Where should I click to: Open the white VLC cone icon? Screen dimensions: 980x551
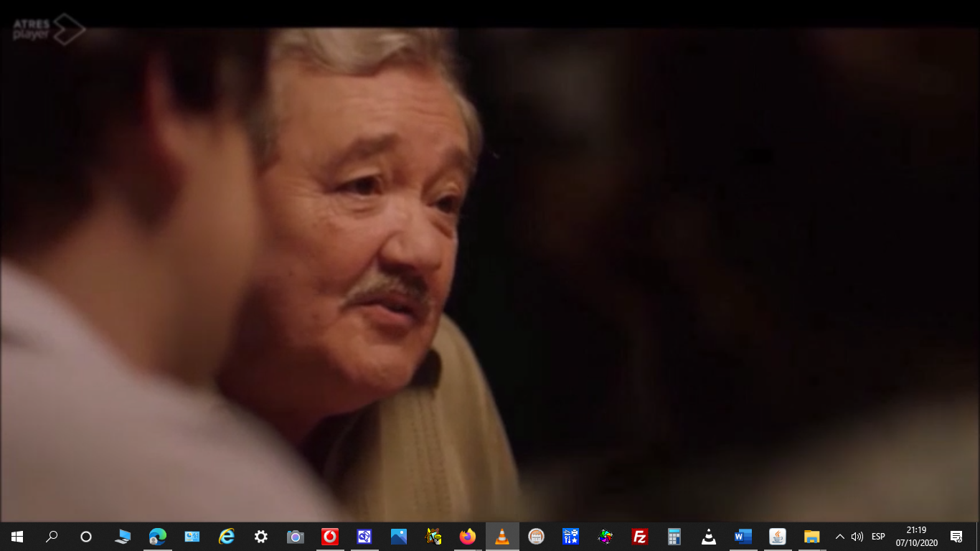pos(709,537)
